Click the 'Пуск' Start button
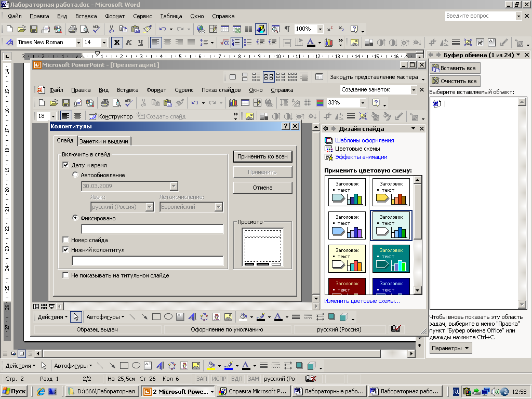 click(x=14, y=391)
